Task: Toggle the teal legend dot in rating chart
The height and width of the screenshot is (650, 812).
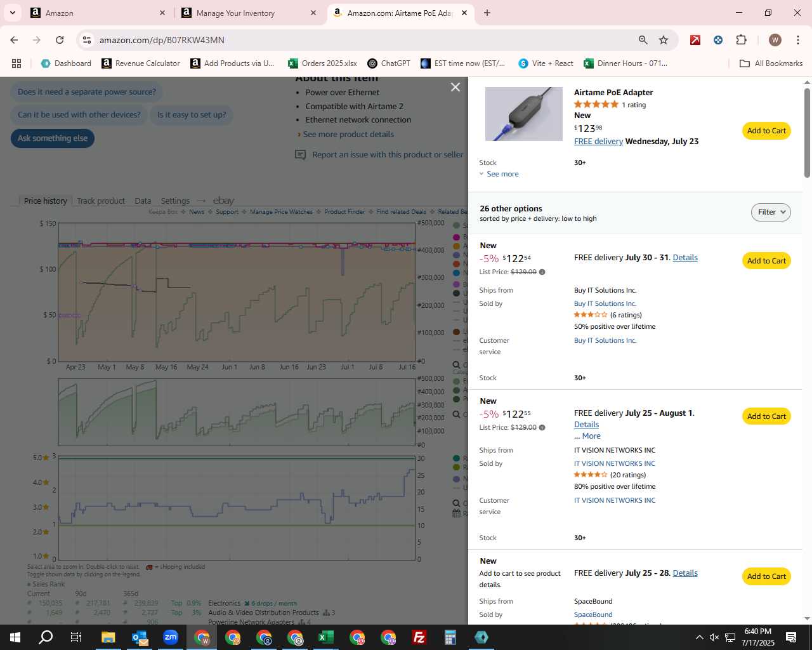Action: pyautogui.click(x=457, y=458)
